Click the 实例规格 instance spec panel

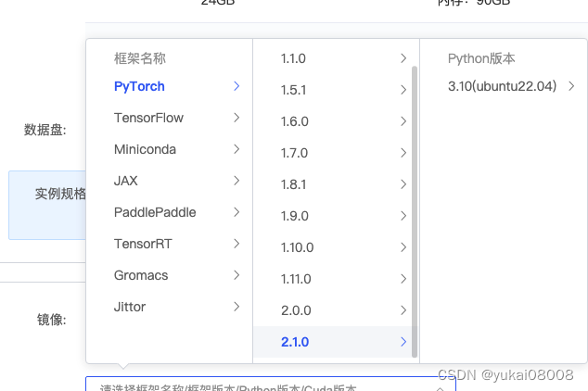(x=47, y=205)
